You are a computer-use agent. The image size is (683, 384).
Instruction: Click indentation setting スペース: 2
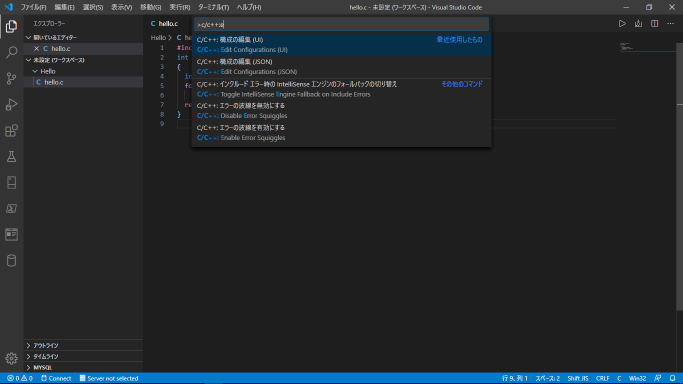548,378
